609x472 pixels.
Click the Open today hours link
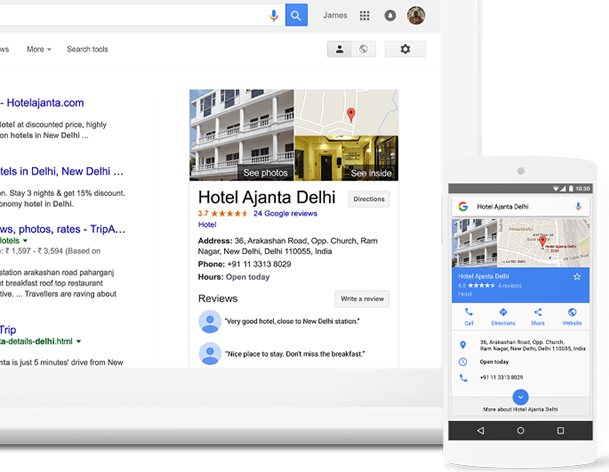coord(248,277)
